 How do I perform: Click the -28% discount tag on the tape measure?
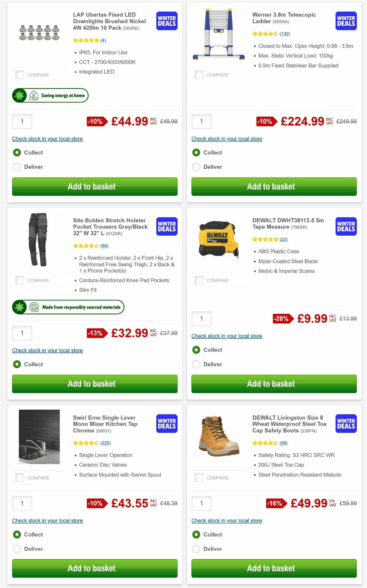click(x=283, y=318)
